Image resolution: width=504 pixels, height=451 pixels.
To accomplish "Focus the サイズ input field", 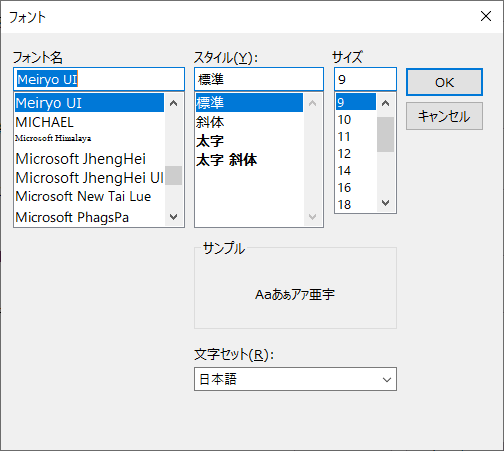I will coord(365,79).
